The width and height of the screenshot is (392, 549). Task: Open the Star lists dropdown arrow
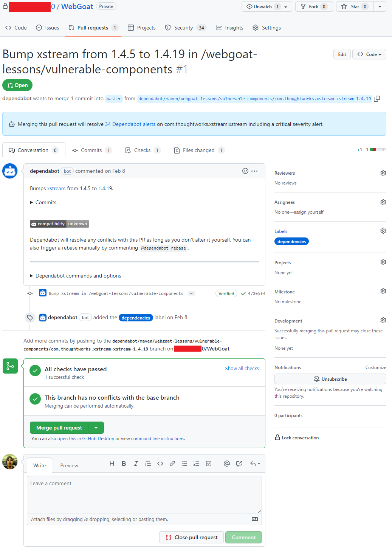(x=380, y=6)
